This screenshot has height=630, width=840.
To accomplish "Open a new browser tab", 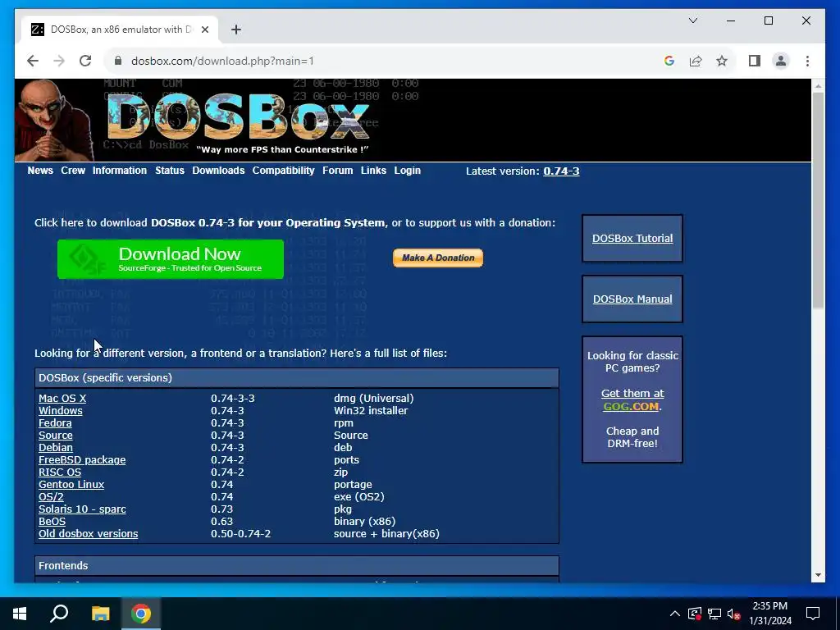I will tap(236, 30).
